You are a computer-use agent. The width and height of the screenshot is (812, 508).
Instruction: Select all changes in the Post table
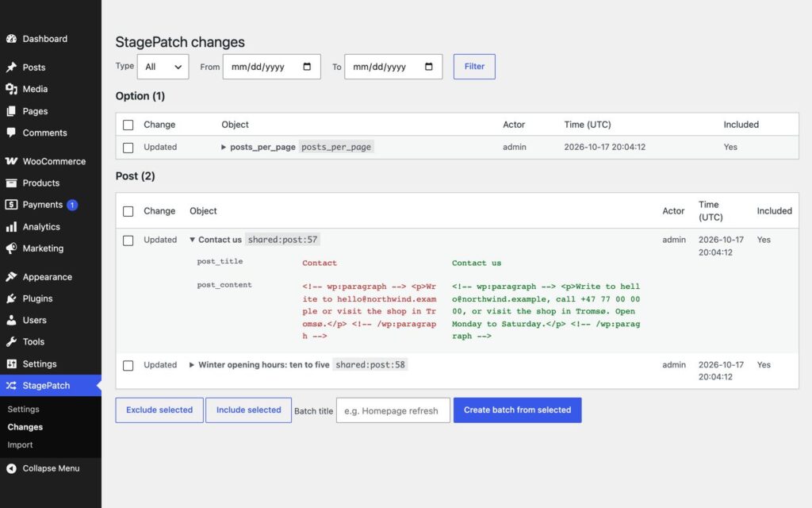tap(128, 211)
